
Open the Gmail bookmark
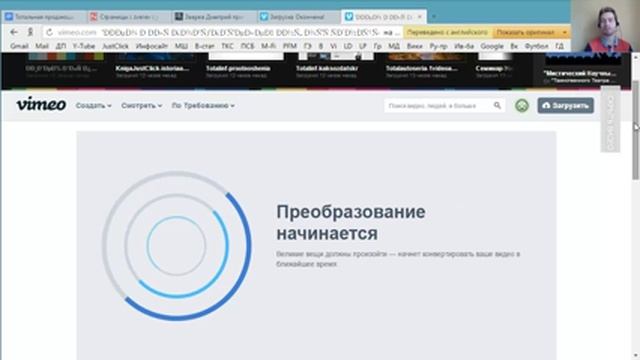[19, 46]
